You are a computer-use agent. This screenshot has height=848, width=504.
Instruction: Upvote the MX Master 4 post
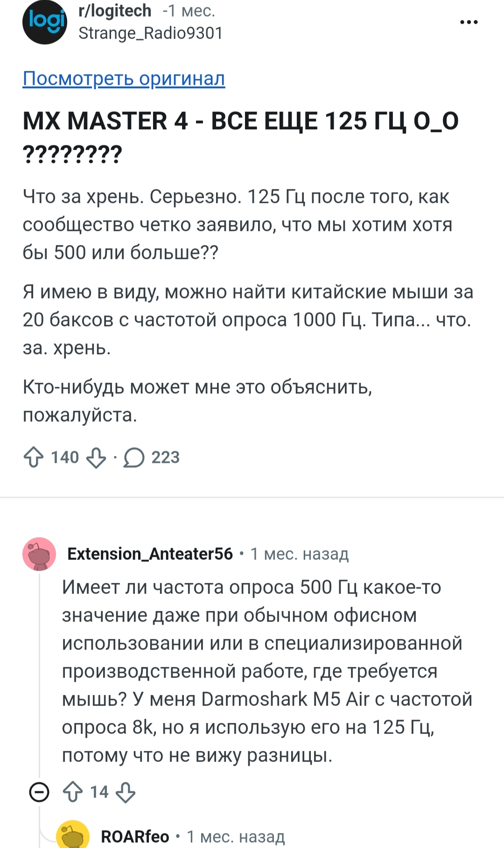tap(34, 457)
